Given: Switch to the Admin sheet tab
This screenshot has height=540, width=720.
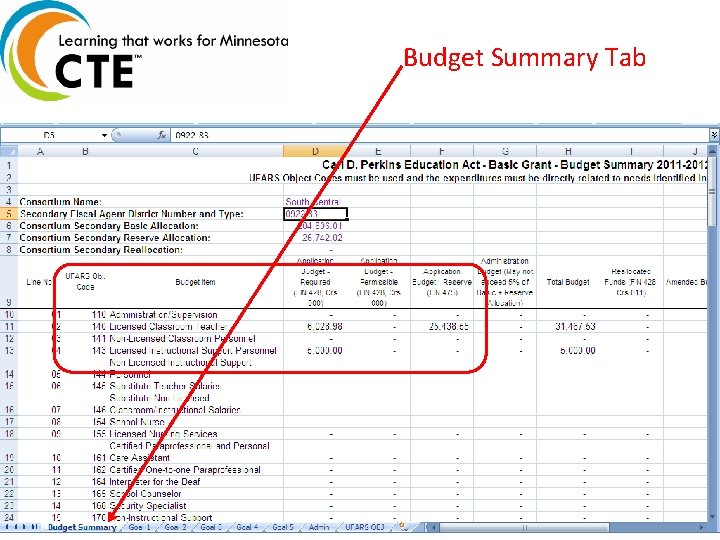Looking at the screenshot, I should pos(319,527).
